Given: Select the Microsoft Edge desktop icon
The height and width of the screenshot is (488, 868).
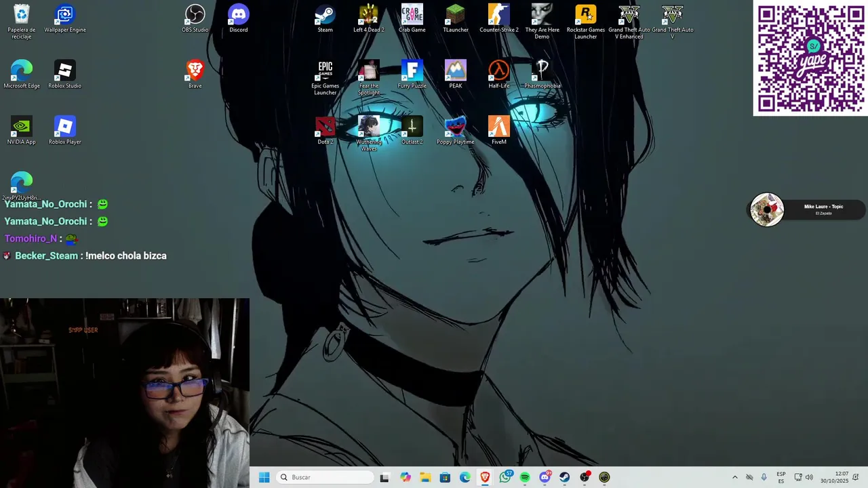Looking at the screenshot, I should (22, 75).
